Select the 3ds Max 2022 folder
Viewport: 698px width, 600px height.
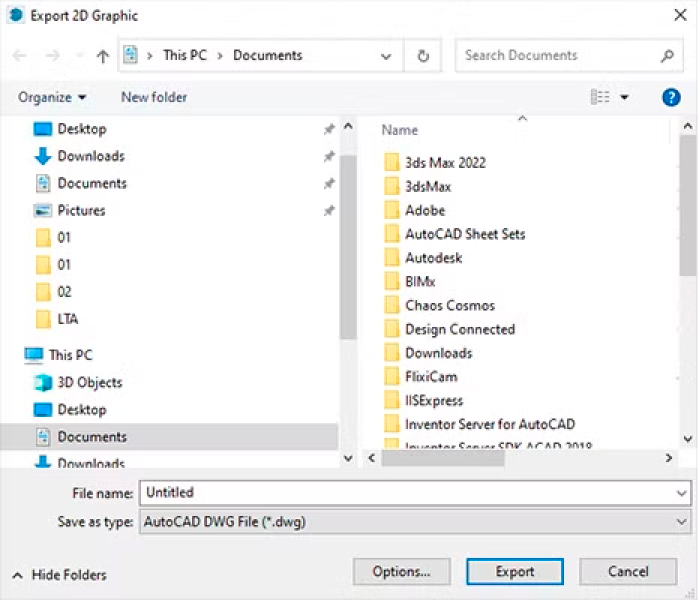point(434,163)
